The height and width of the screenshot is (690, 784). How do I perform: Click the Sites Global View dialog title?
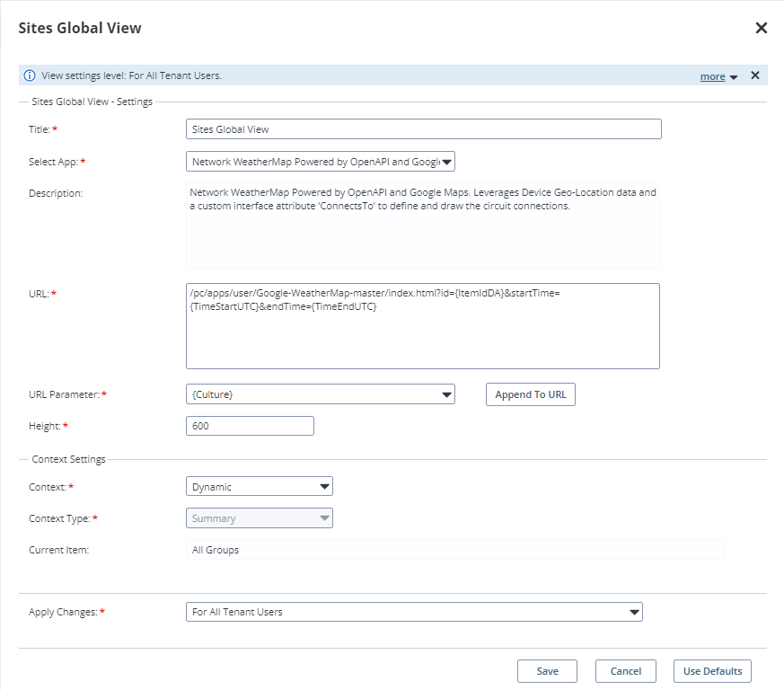coord(80,28)
